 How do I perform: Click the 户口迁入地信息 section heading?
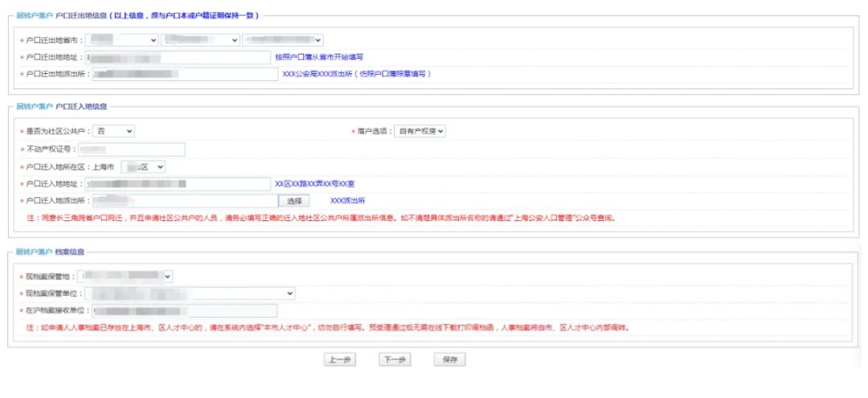click(88, 106)
